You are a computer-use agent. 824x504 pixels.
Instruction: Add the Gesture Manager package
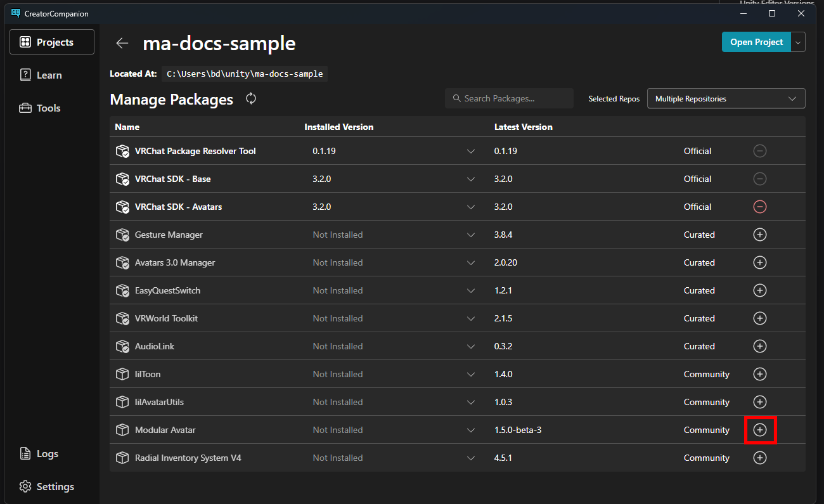759,235
